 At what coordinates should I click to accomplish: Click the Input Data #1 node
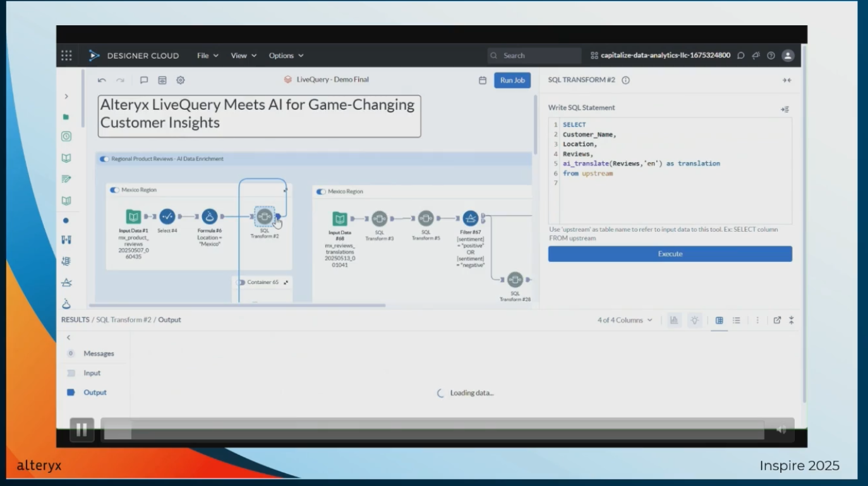[x=133, y=217]
